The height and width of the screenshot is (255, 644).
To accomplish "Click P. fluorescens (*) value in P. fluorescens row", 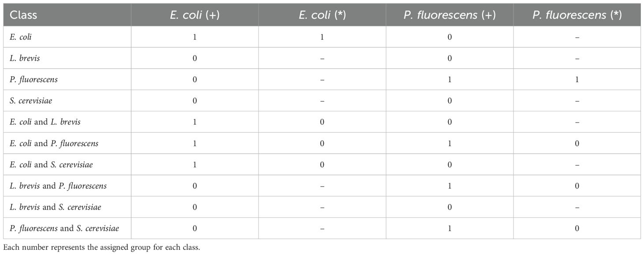I will [577, 80].
